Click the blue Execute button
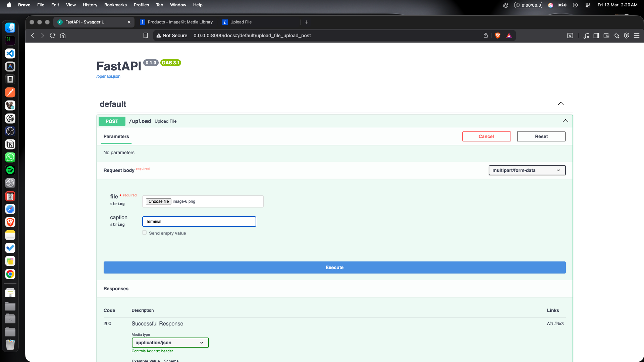 pyautogui.click(x=334, y=267)
